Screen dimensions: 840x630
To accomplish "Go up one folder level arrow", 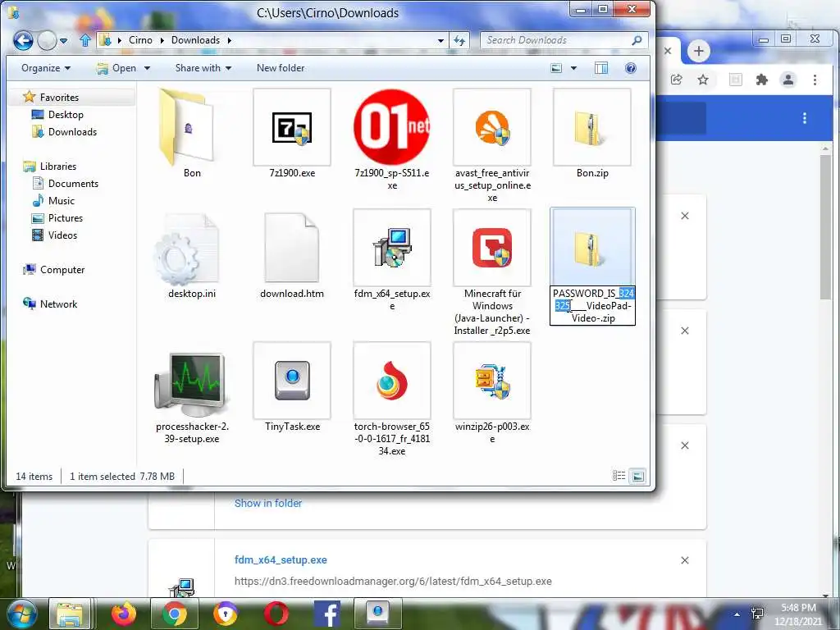I will click(x=85, y=40).
